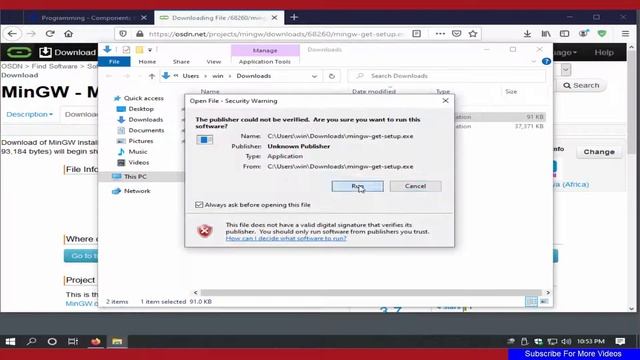Click Run in the security warning dialog
640x360 pixels.
pyautogui.click(x=358, y=186)
